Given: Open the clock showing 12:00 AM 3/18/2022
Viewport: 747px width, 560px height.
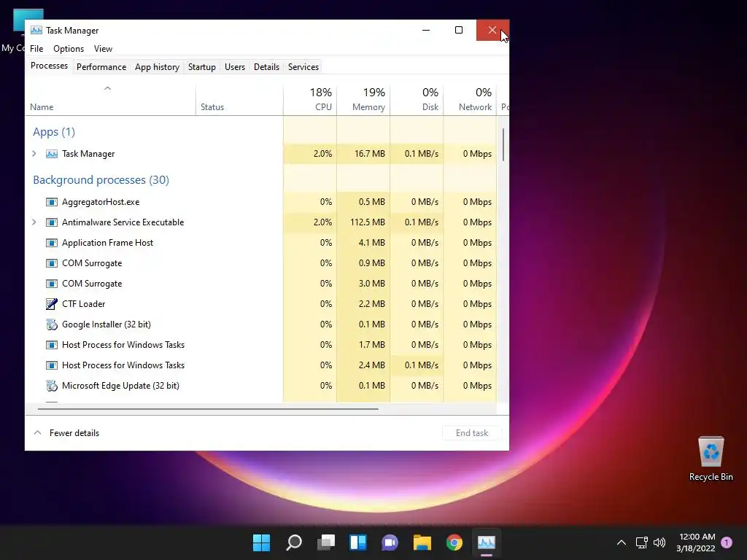Looking at the screenshot, I should (x=695, y=542).
